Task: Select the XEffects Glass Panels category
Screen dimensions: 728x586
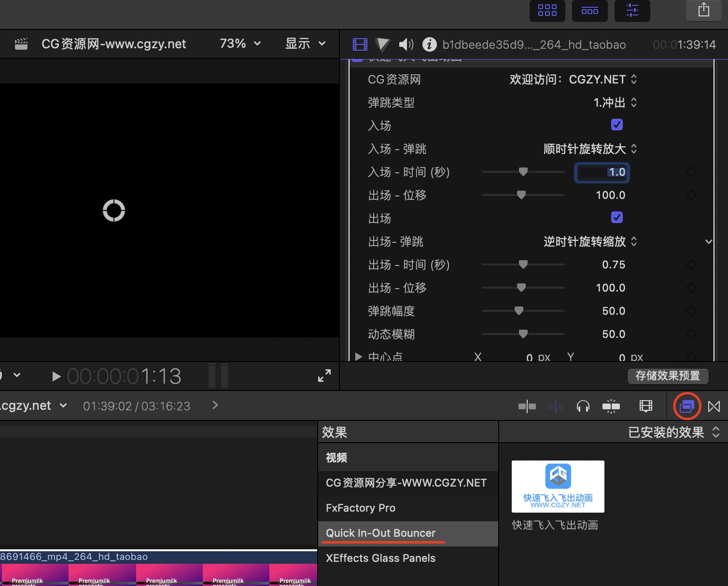Action: tap(408, 558)
